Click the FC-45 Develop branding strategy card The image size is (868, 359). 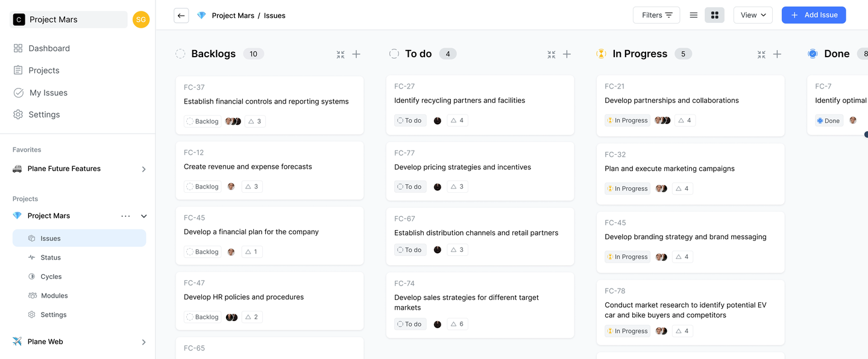(x=691, y=242)
